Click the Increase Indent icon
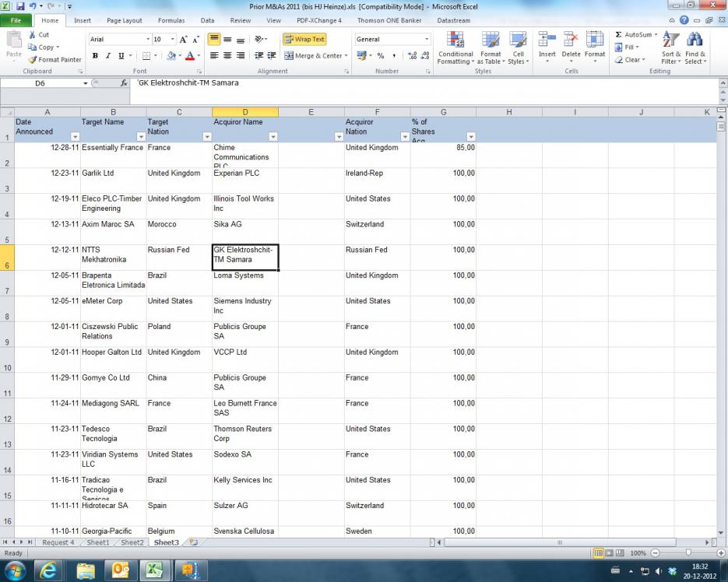The image size is (728, 582). pyautogui.click(x=272, y=56)
